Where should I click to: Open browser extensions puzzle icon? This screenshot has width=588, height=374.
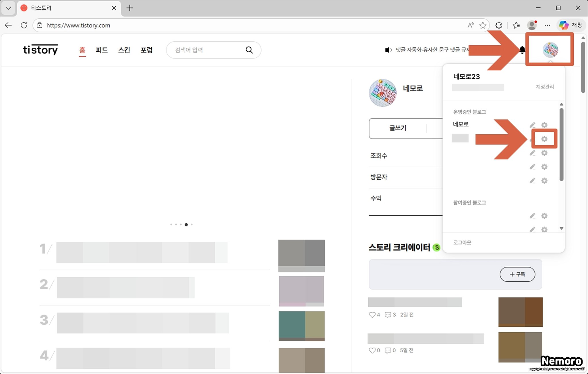coord(499,25)
